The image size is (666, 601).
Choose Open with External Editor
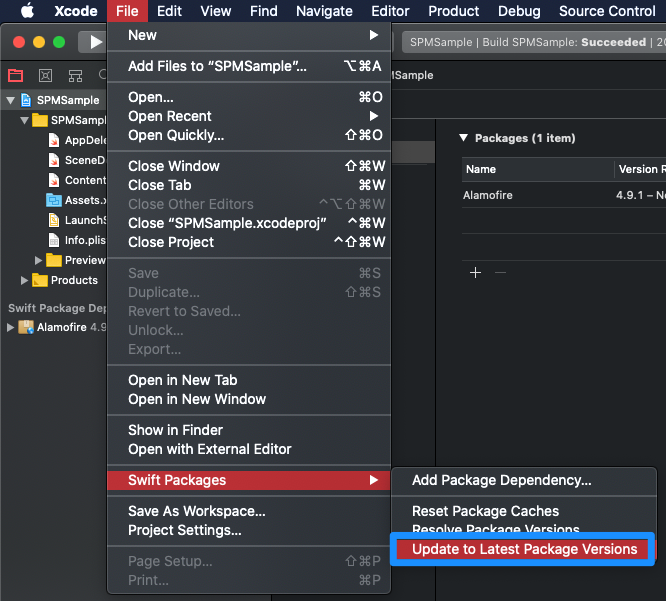point(249,449)
